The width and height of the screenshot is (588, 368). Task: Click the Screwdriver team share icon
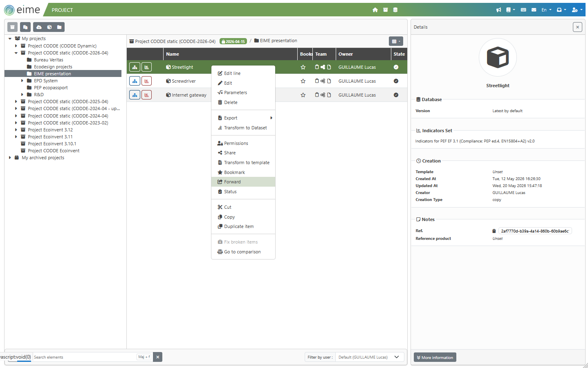323,81
